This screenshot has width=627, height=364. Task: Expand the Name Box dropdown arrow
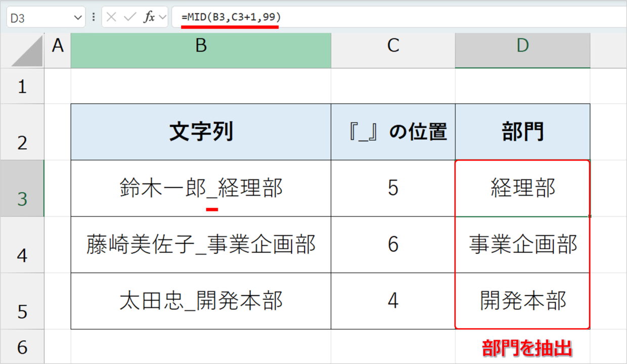pyautogui.click(x=78, y=18)
